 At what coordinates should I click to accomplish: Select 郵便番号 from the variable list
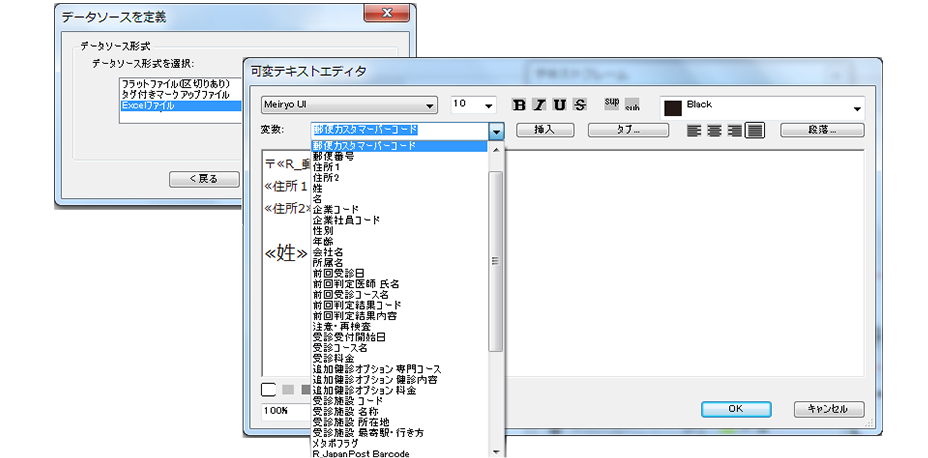(x=333, y=156)
